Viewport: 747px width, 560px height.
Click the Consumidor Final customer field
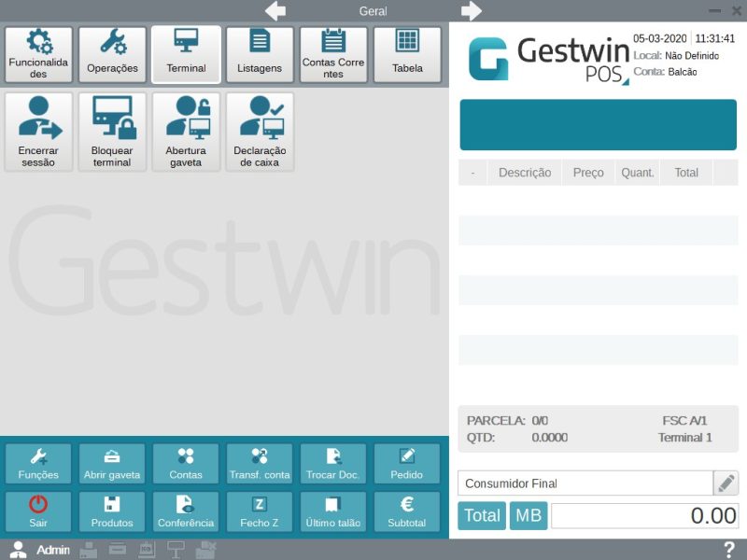point(585,483)
